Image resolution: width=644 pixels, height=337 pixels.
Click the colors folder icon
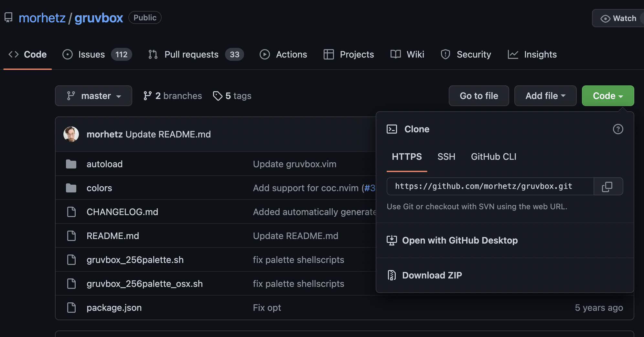tap(71, 188)
